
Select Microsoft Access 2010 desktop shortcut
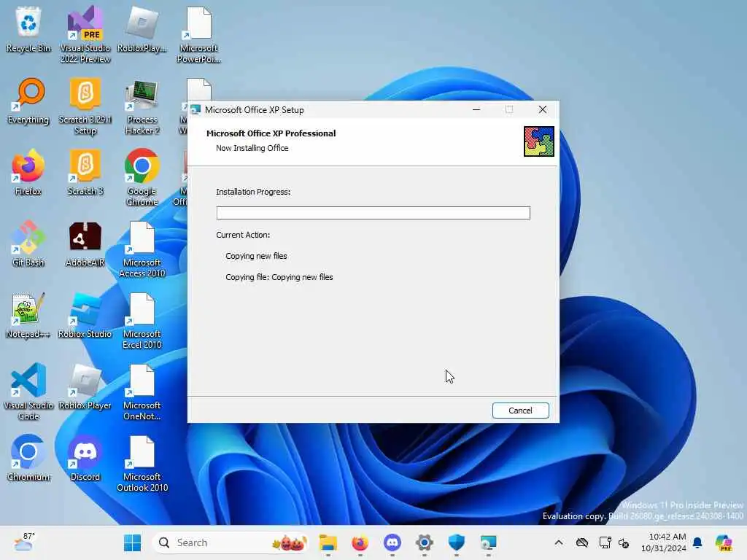point(142,249)
